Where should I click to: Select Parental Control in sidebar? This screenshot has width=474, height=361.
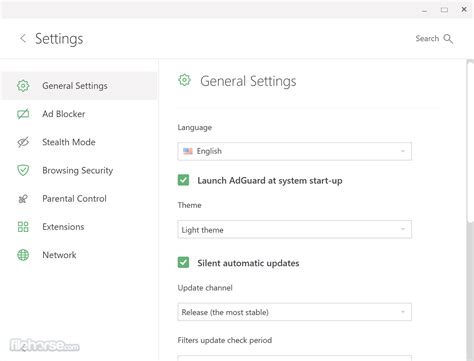tap(79, 199)
